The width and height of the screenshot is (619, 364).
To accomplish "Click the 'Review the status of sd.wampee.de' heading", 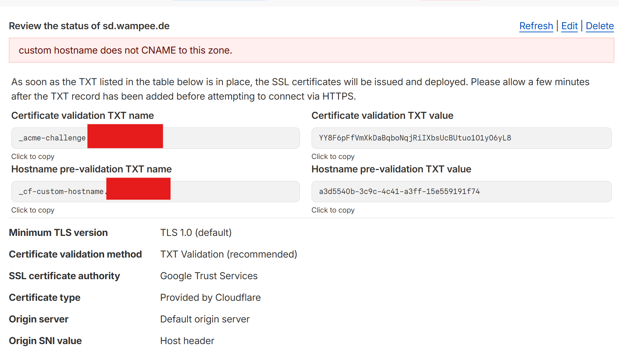I will [89, 26].
